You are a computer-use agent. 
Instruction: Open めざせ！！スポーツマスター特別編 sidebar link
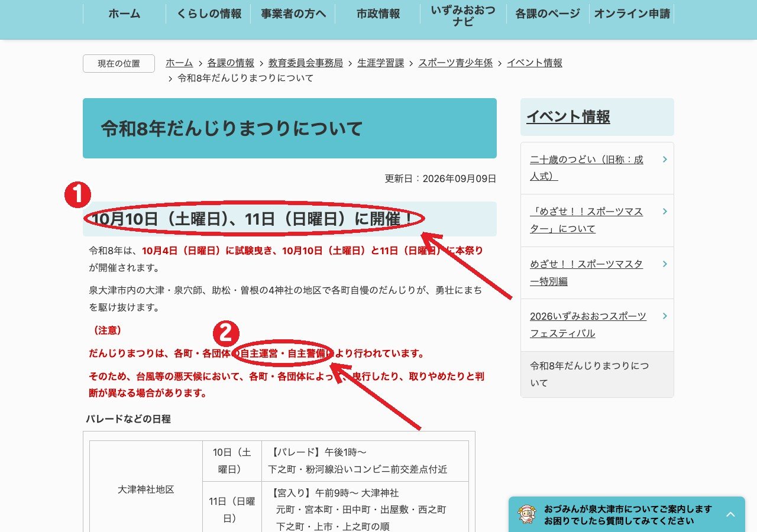tap(587, 273)
